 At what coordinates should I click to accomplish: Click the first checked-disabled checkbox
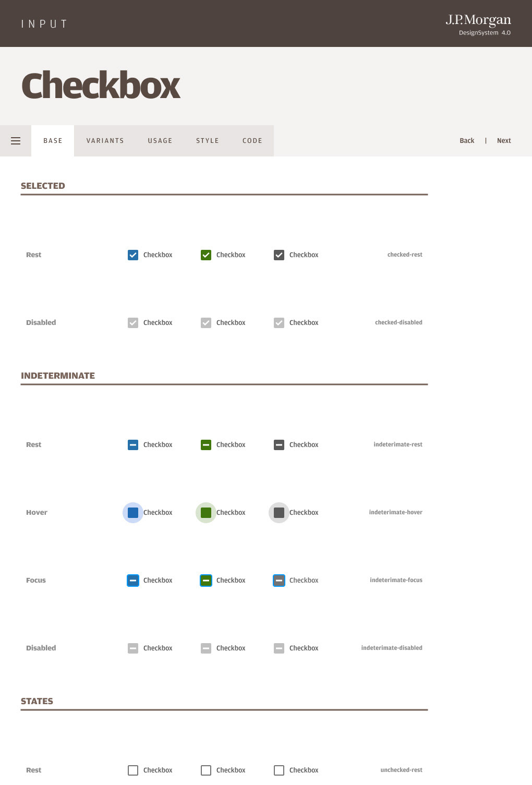pos(133,323)
